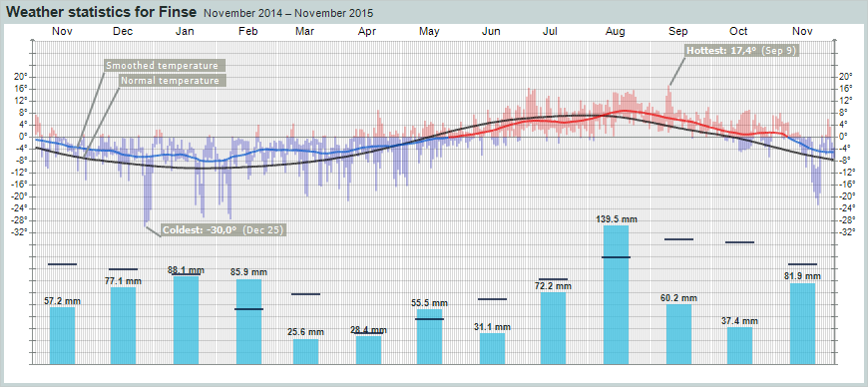Select the "72.2 mm" precipitation value

[x=553, y=286]
